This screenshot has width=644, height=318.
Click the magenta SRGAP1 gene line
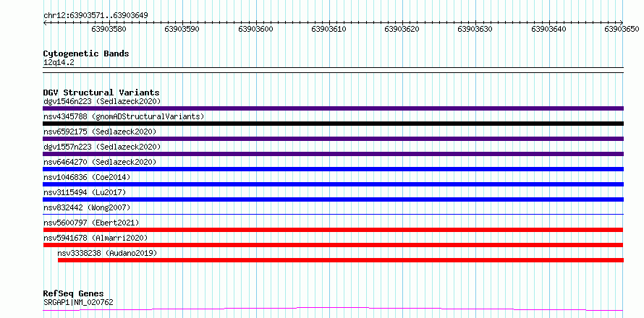click(333, 309)
